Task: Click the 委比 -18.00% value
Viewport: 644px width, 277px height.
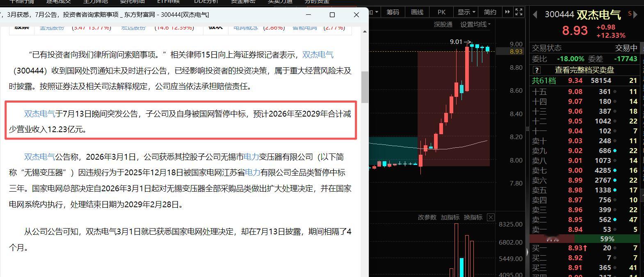Action: pos(571,59)
